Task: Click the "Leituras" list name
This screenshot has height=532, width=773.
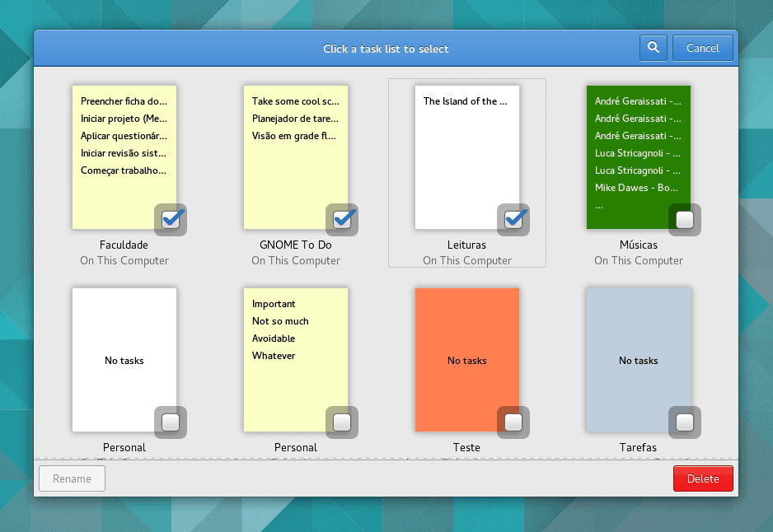Action: click(466, 245)
